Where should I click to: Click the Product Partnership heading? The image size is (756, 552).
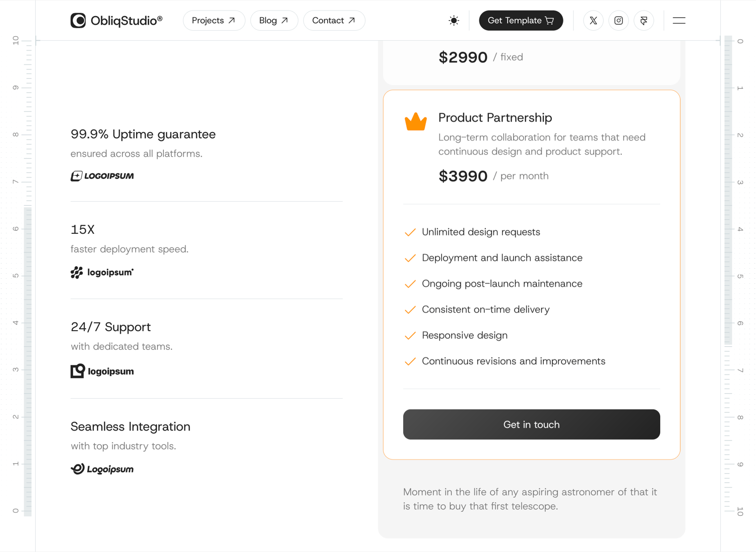tap(495, 117)
